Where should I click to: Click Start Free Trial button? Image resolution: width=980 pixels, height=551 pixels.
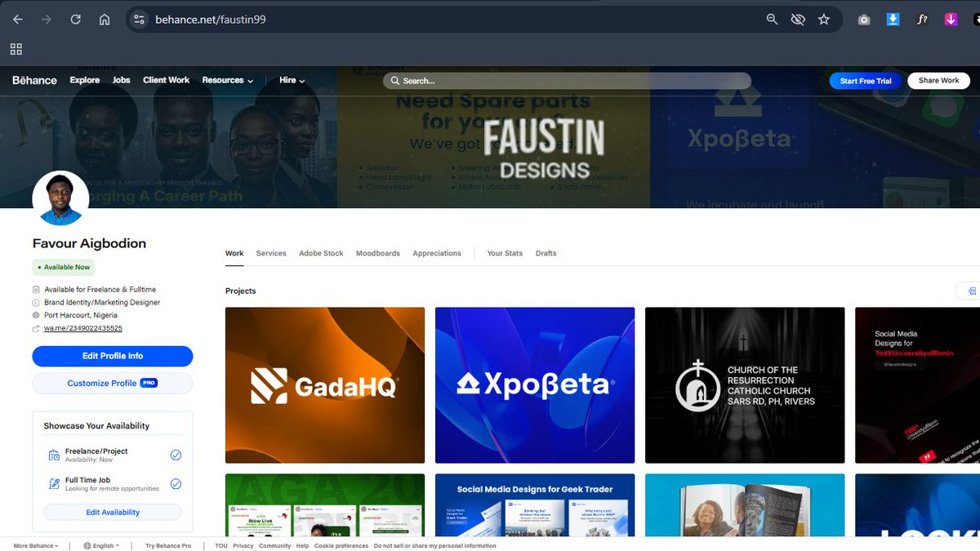click(866, 81)
